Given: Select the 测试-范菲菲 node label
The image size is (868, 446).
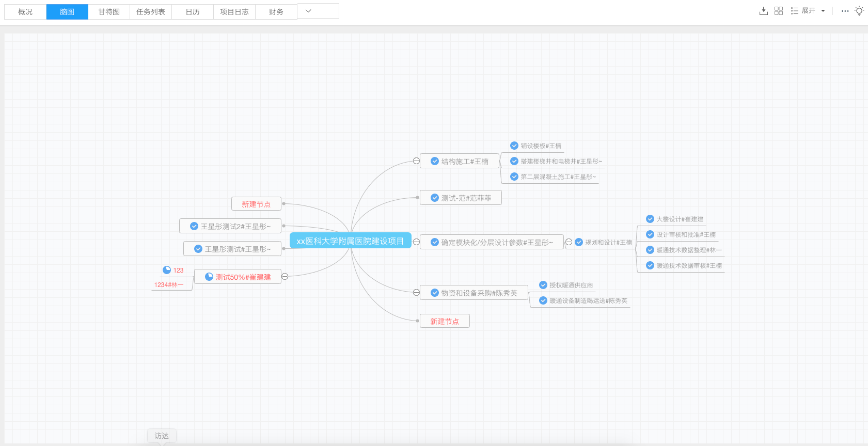Looking at the screenshot, I should pyautogui.click(x=466, y=198).
